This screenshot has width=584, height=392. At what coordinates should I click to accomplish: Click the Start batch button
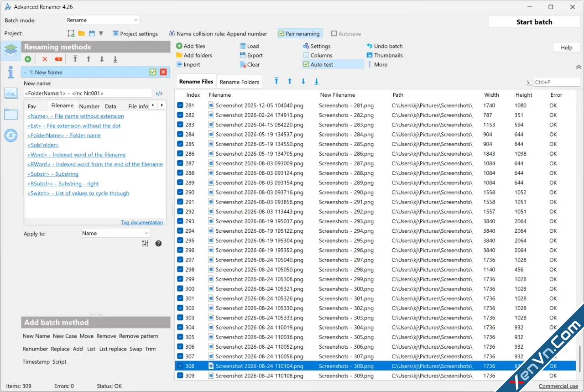tap(534, 22)
